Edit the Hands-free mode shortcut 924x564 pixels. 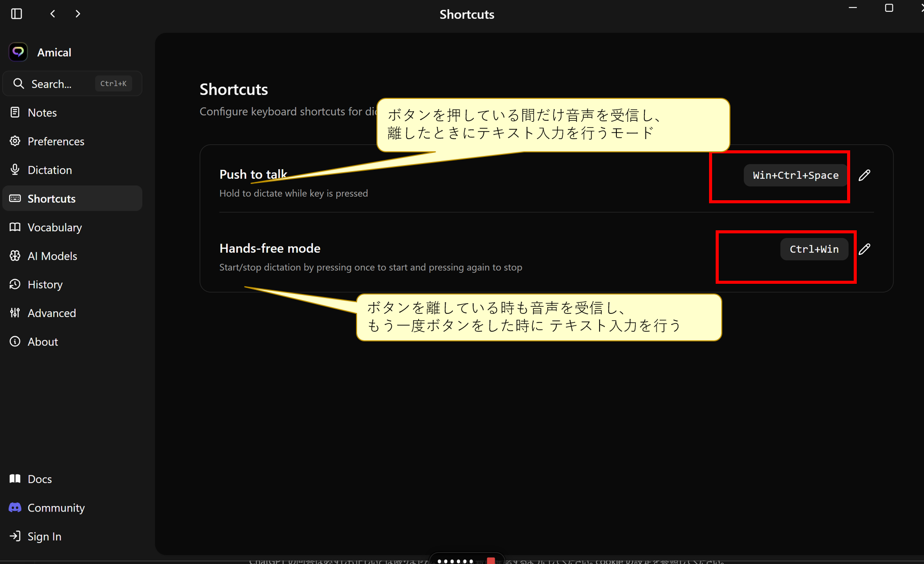click(x=864, y=249)
